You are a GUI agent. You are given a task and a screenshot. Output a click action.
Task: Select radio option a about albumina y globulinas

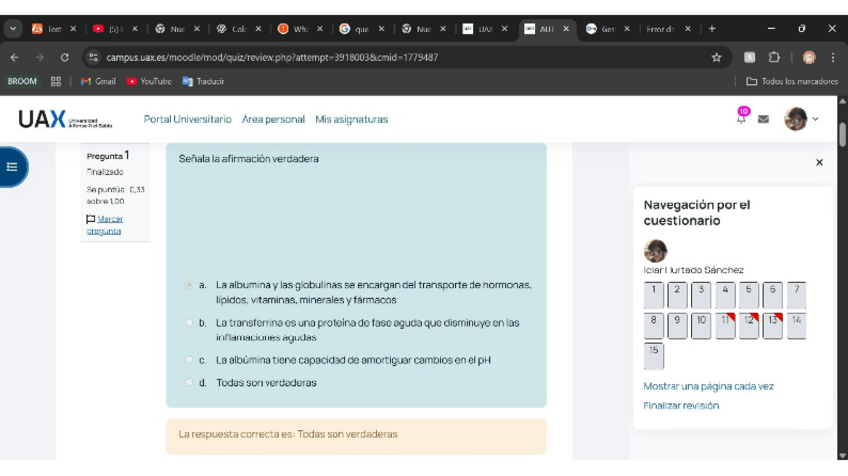point(189,285)
